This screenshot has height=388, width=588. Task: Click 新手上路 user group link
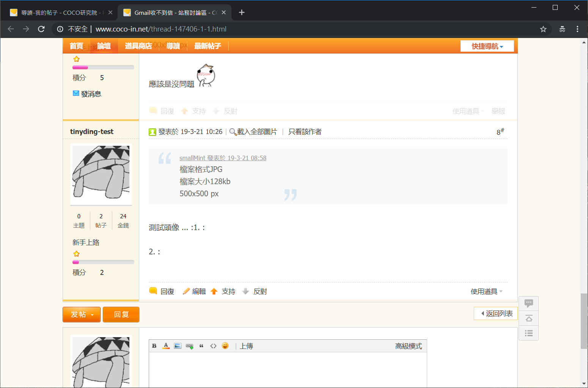(86, 242)
